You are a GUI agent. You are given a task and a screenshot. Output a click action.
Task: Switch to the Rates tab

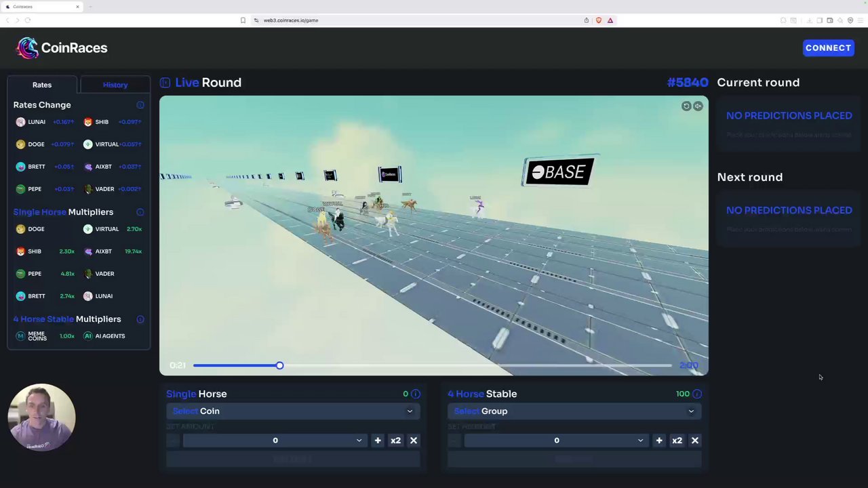42,85
